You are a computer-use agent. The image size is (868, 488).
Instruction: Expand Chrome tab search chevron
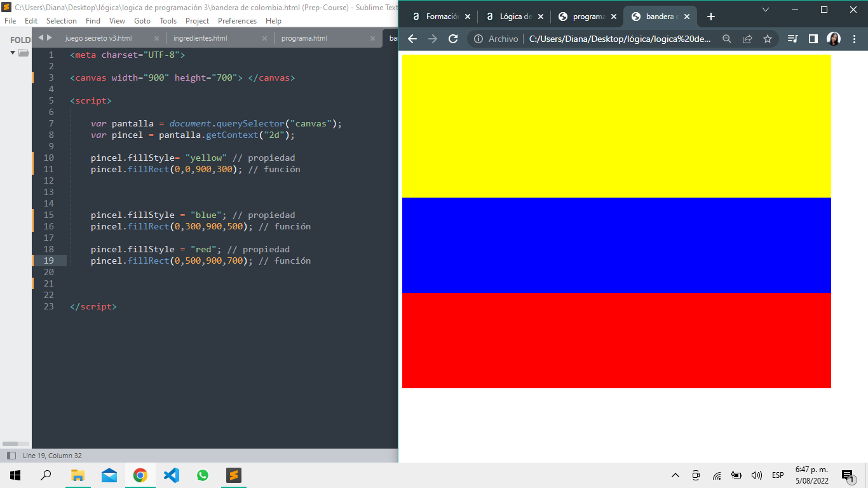point(766,10)
